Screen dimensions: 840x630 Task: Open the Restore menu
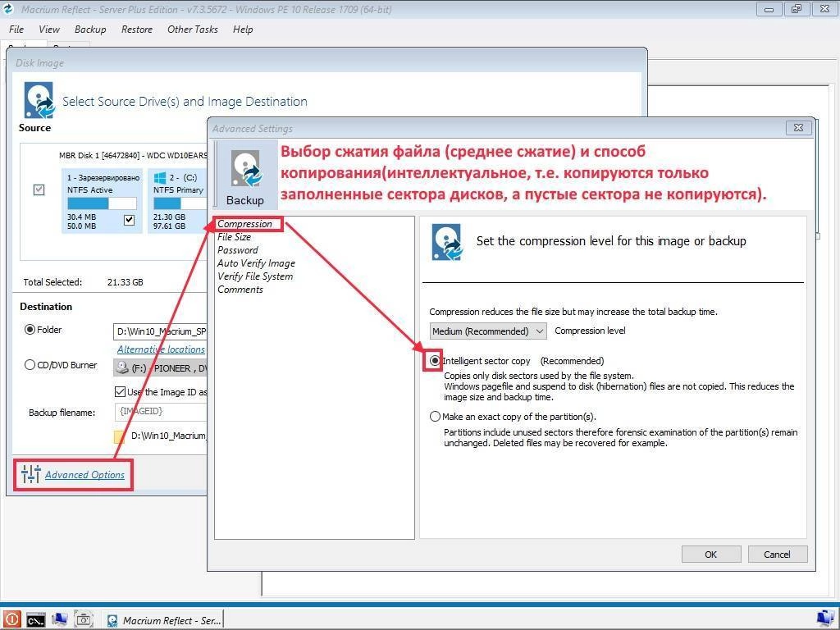click(137, 30)
